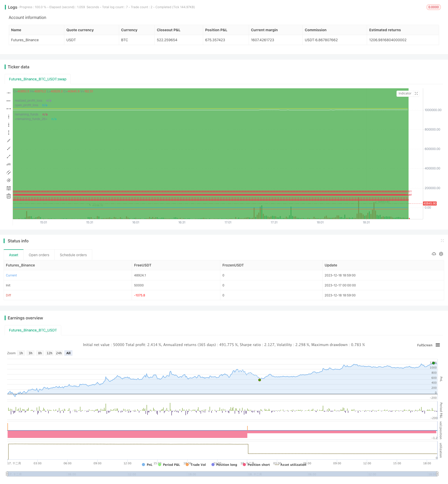This screenshot has width=448, height=484.
Task: Select the diagonal trend line tool
Action: pyautogui.click(x=9, y=140)
